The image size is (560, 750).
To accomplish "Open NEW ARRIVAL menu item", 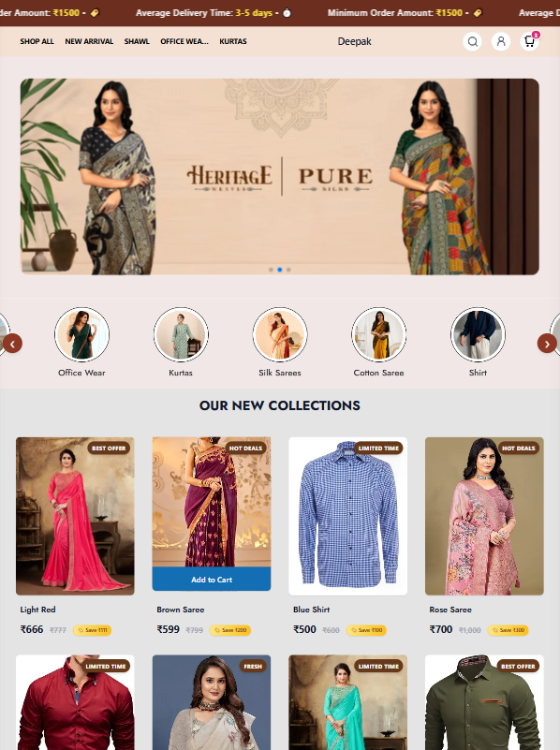I will click(89, 41).
